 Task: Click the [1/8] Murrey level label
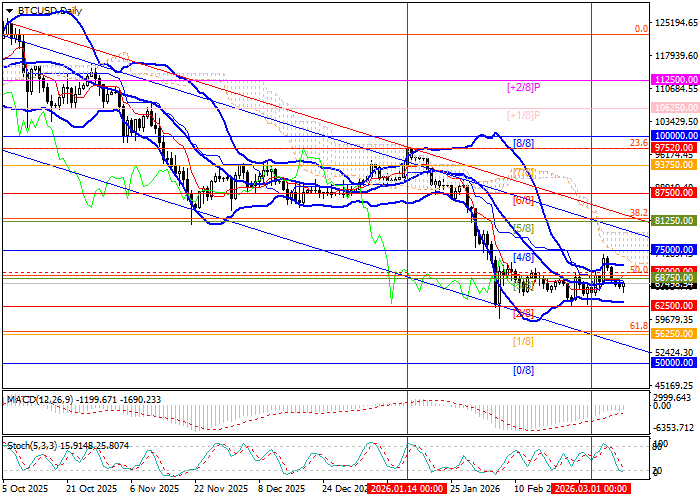(523, 342)
